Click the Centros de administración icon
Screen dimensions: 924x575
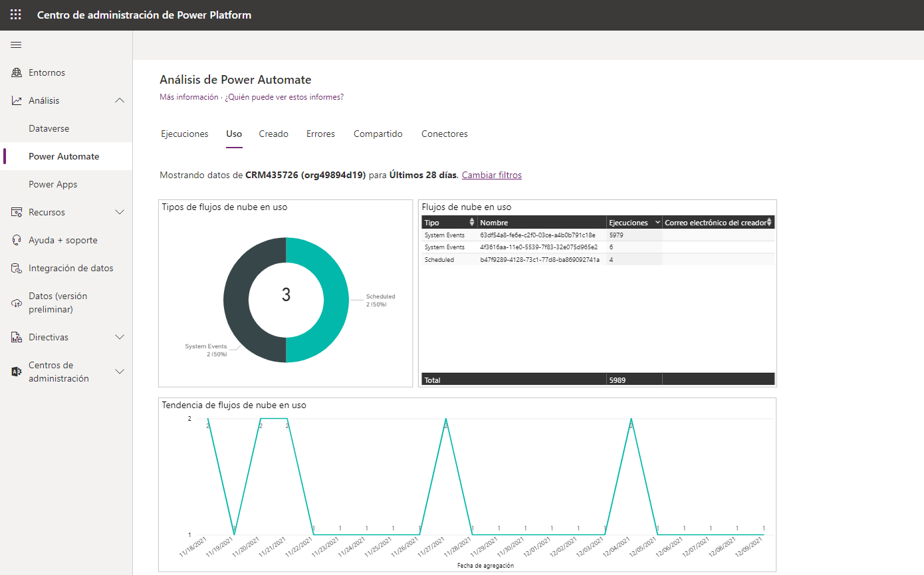(x=17, y=372)
